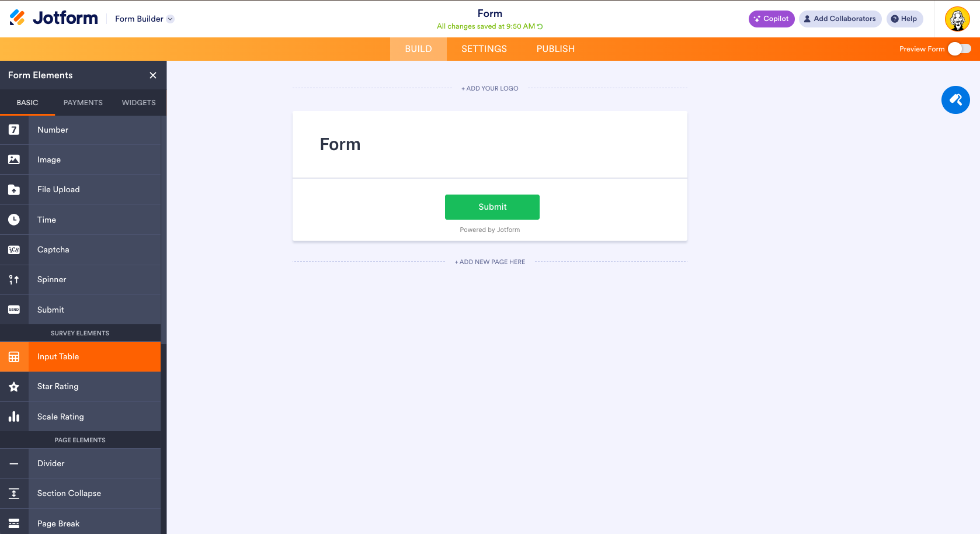Open the Form Designer paint roller
The image size is (980, 534).
pos(955,100)
